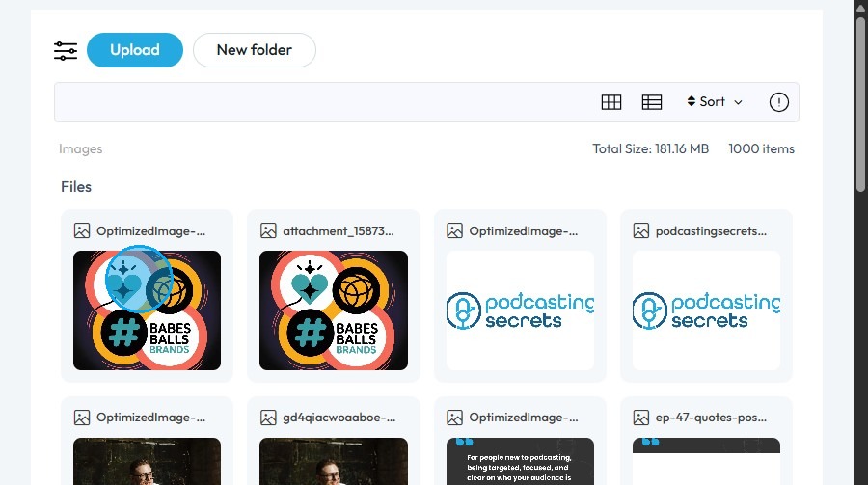Image resolution: width=868 pixels, height=485 pixels.
Task: Select gd4qiacwoaaboe portrait photo thumbnail
Action: pos(334,461)
